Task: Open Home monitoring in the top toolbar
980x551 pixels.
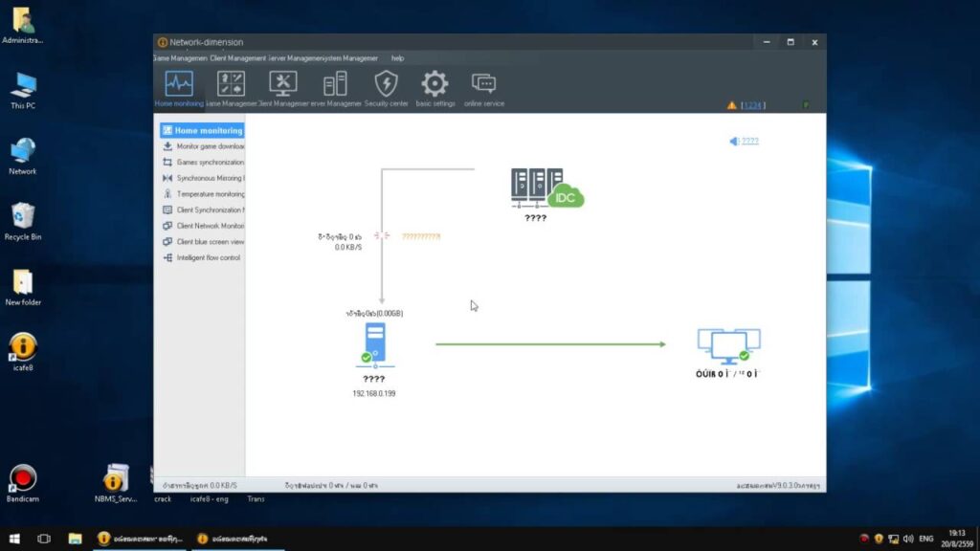Action: click(x=179, y=88)
